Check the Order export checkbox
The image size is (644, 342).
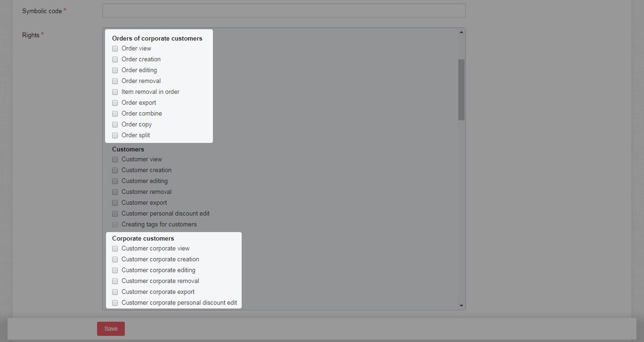[115, 103]
